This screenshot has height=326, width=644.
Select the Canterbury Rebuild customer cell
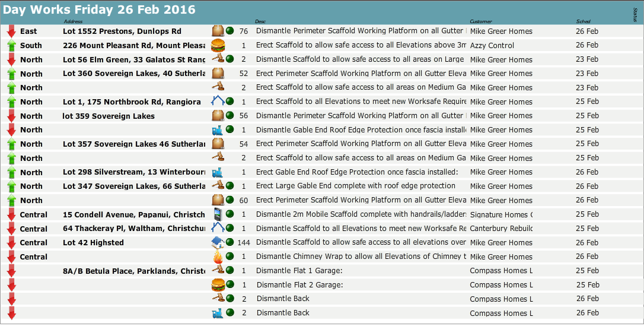pyautogui.click(x=501, y=228)
